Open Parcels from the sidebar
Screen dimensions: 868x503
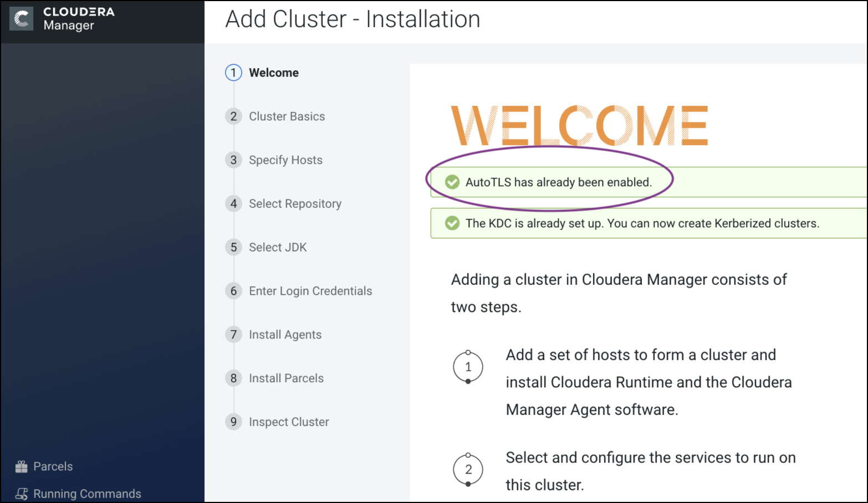click(53, 466)
